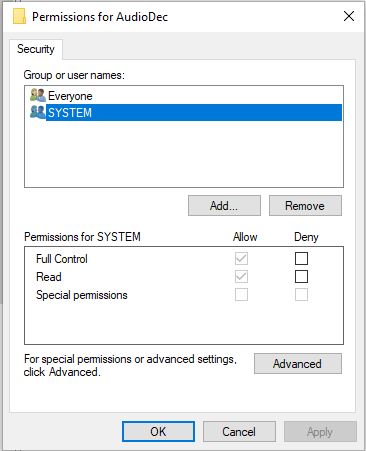Click Cancel to discard changes
This screenshot has height=451, width=366.
(x=239, y=432)
